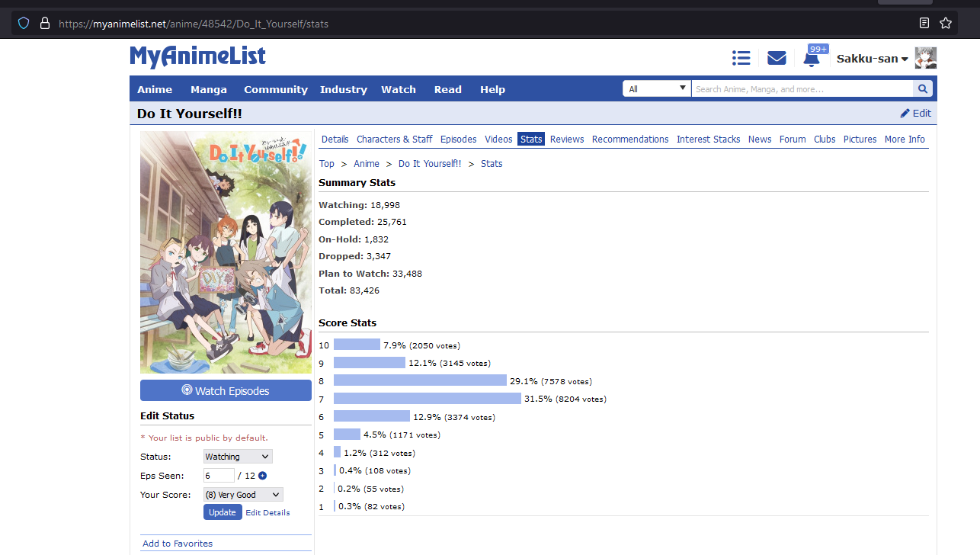Open the search category All dropdown
980x555 pixels.
[657, 89]
